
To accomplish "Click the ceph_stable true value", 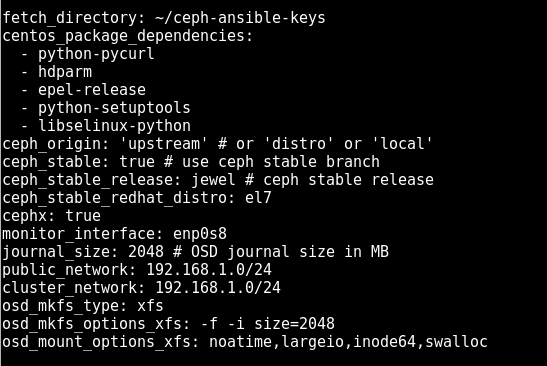I will click(137, 162).
